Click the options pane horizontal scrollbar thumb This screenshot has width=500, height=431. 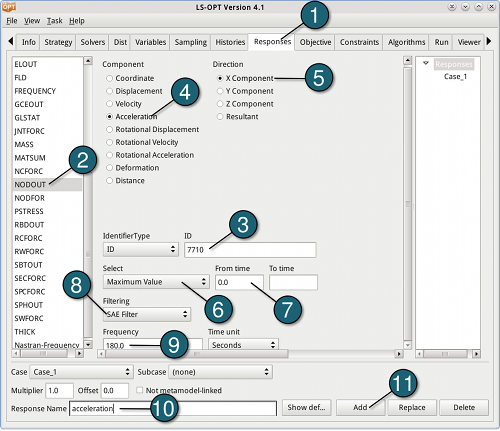point(197,354)
